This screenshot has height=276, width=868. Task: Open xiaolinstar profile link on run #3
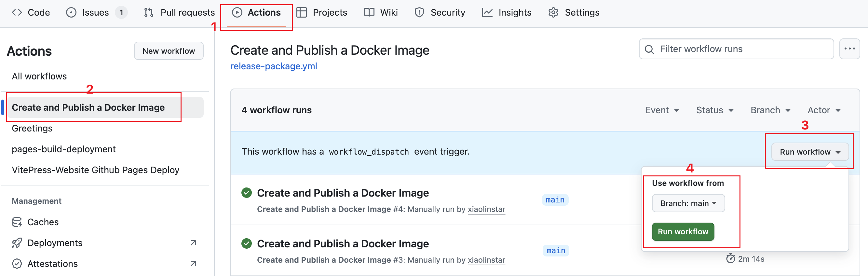tap(486, 260)
